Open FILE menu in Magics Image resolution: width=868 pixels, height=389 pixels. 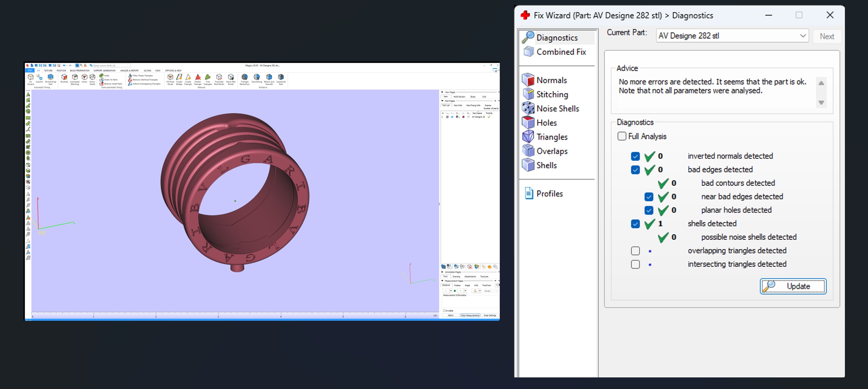[x=29, y=71]
